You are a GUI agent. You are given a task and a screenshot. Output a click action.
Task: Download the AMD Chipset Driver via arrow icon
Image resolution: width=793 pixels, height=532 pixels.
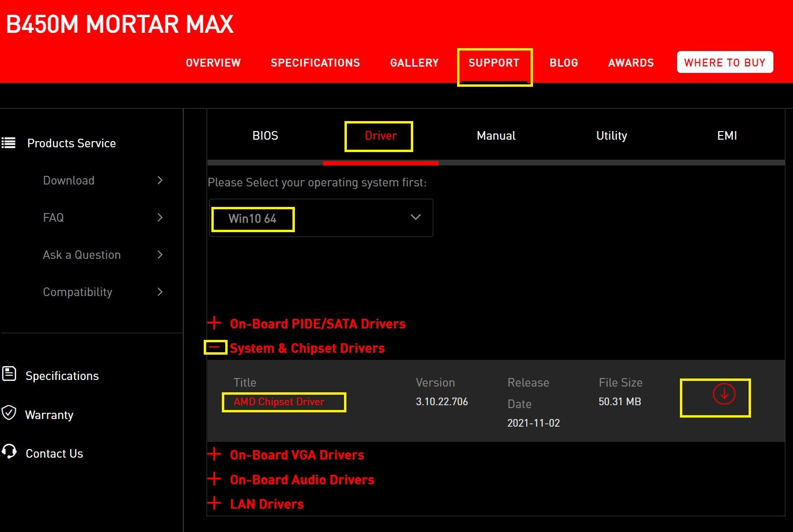pyautogui.click(x=724, y=394)
